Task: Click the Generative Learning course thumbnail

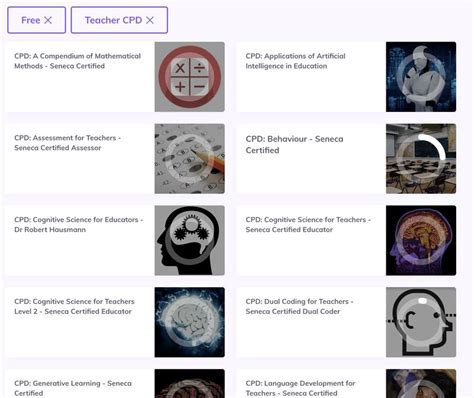Action: [x=190, y=383]
